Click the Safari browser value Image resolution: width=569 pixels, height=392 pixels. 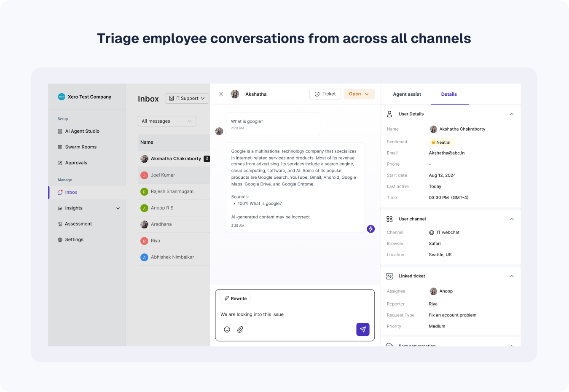click(x=435, y=244)
